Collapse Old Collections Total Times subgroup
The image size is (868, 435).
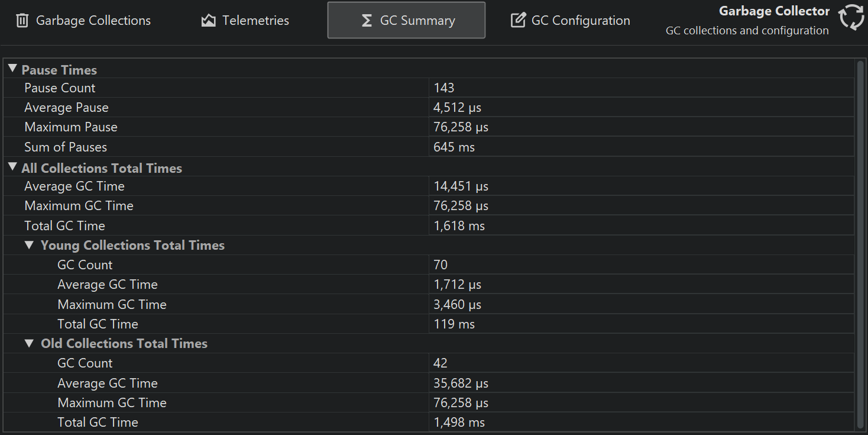coord(29,343)
